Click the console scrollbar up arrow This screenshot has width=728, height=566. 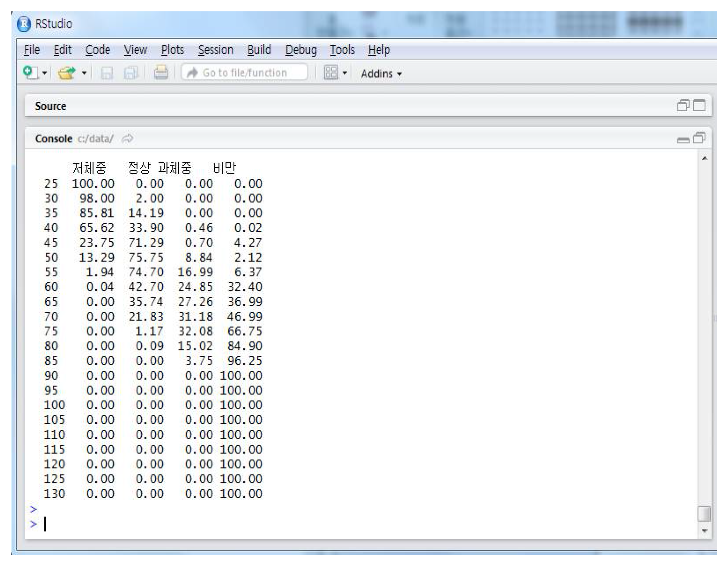pyautogui.click(x=705, y=158)
